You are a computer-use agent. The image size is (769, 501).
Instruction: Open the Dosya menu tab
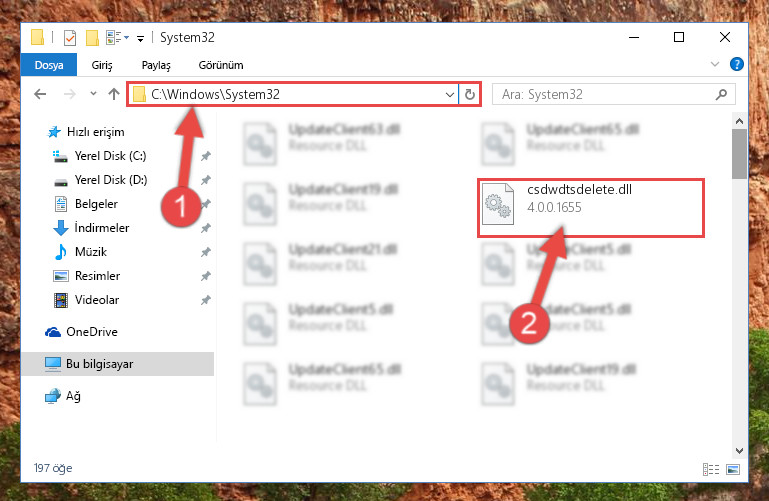coord(49,65)
